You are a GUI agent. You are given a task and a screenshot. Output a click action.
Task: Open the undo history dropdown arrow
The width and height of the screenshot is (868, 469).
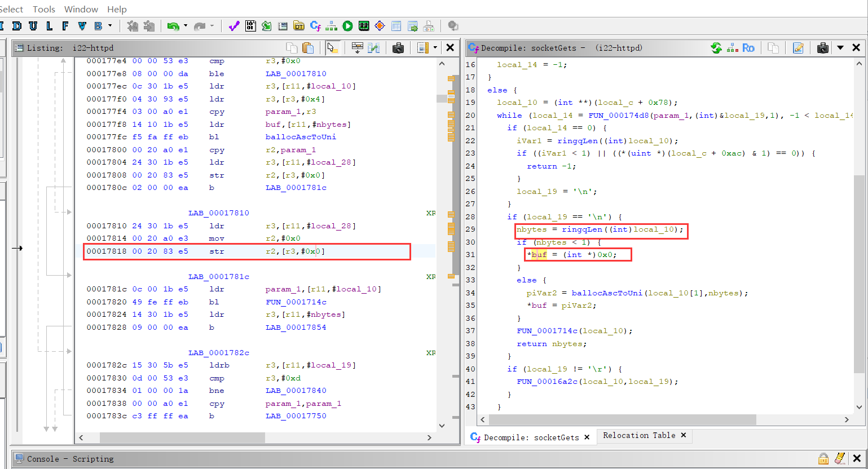[x=185, y=26]
